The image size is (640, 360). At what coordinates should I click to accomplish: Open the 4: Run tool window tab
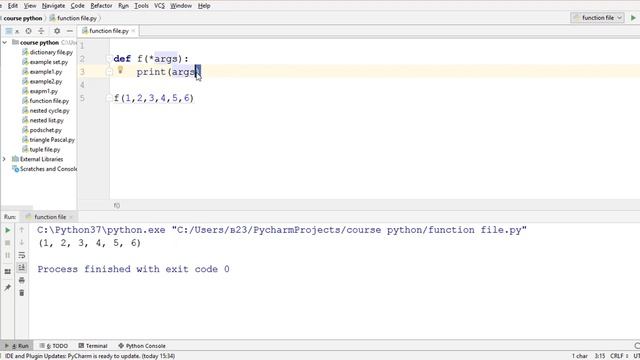(17, 346)
